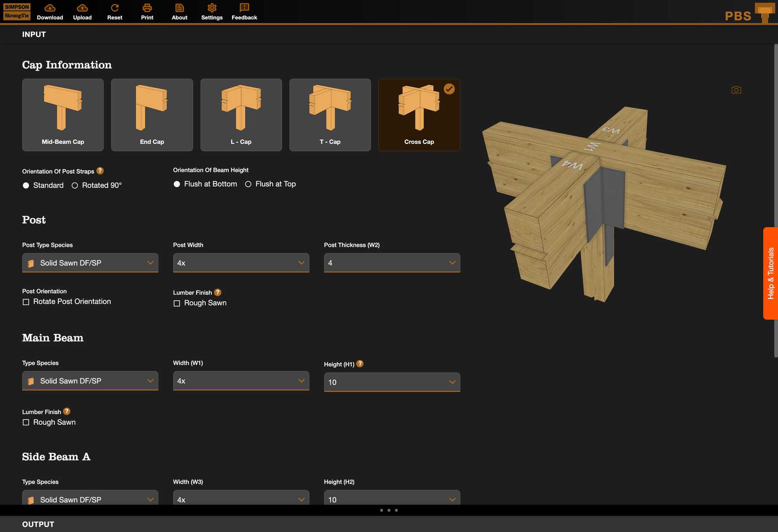Click help icon next to Height (H1)
The image size is (778, 532).
pos(360,364)
